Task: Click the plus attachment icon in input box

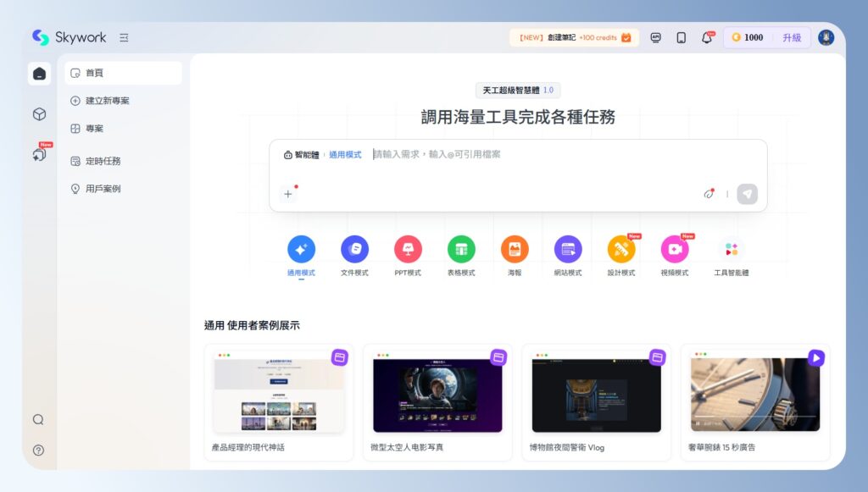Action: pyautogui.click(x=288, y=194)
